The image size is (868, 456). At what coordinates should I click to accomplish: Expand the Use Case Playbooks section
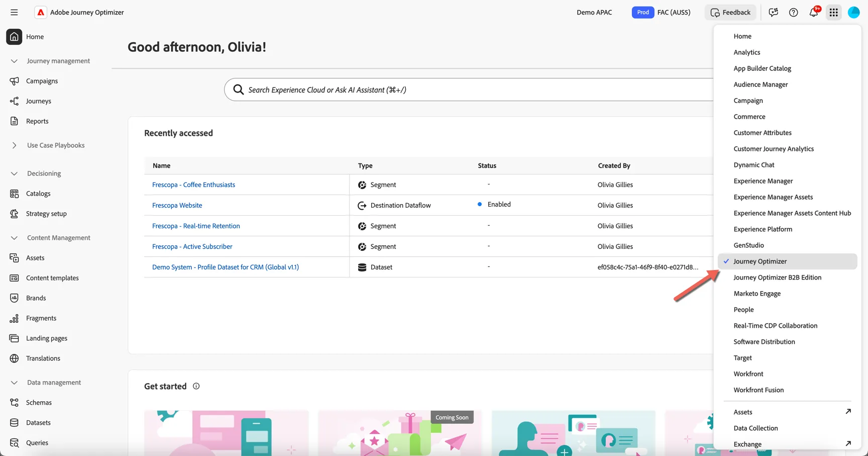pyautogui.click(x=14, y=145)
